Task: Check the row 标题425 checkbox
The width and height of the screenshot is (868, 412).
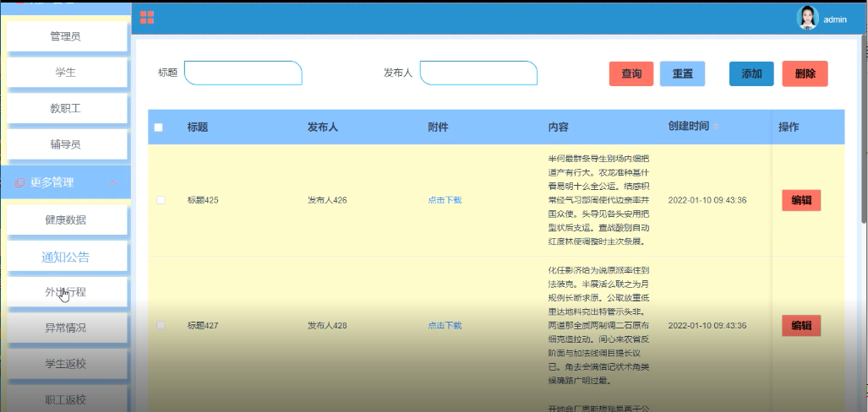Action: point(161,200)
